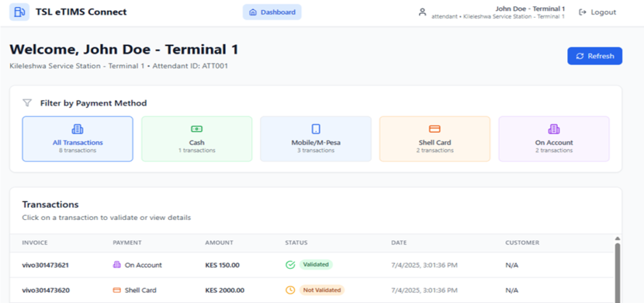Click the Attendant ID: ATT001 subtitle

(190, 66)
